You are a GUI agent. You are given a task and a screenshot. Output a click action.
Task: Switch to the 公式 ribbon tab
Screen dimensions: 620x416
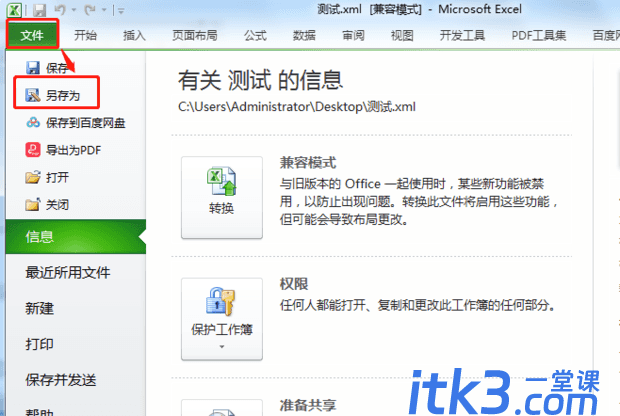(x=255, y=36)
